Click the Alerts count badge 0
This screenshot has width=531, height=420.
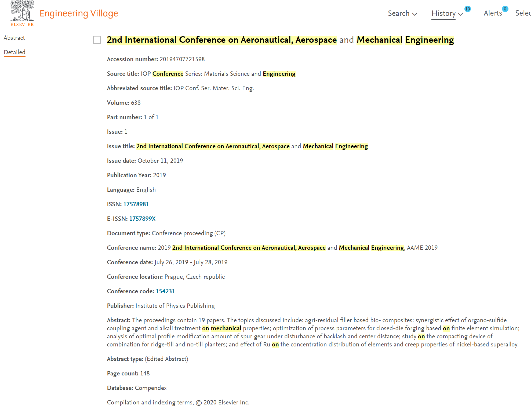(x=505, y=9)
